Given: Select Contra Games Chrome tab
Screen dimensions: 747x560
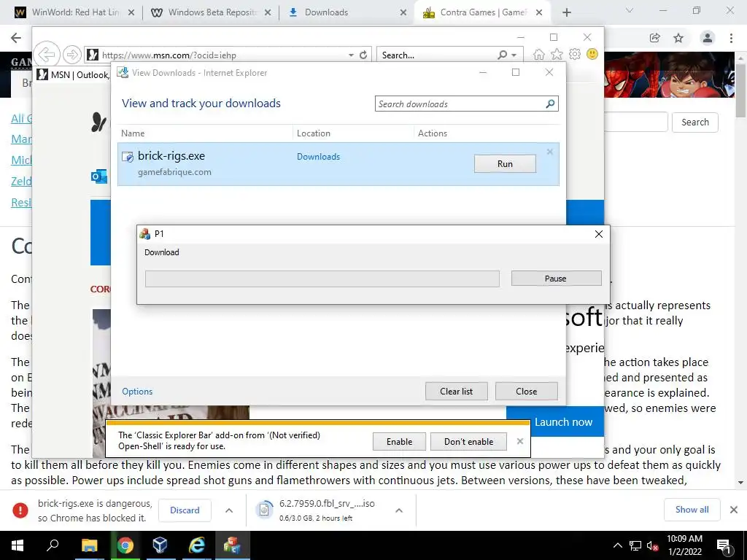Looking at the screenshot, I should pos(482,12).
